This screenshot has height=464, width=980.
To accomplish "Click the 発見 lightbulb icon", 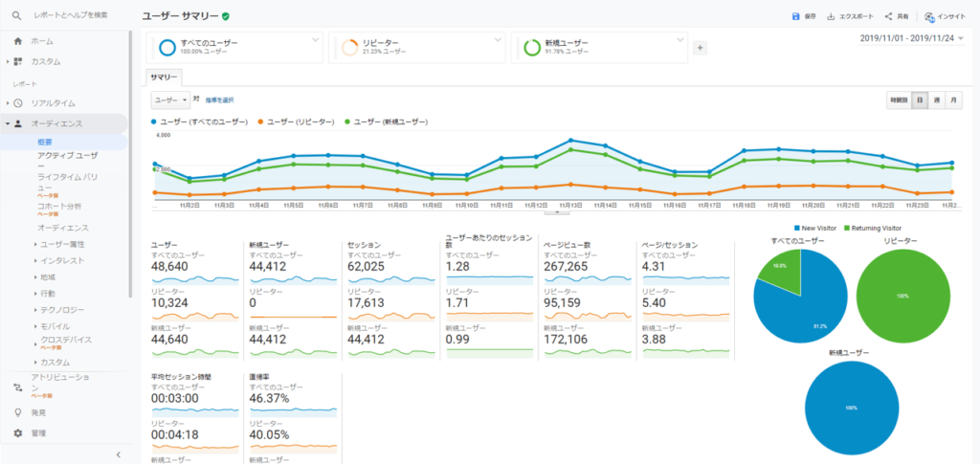I will pyautogui.click(x=17, y=412).
